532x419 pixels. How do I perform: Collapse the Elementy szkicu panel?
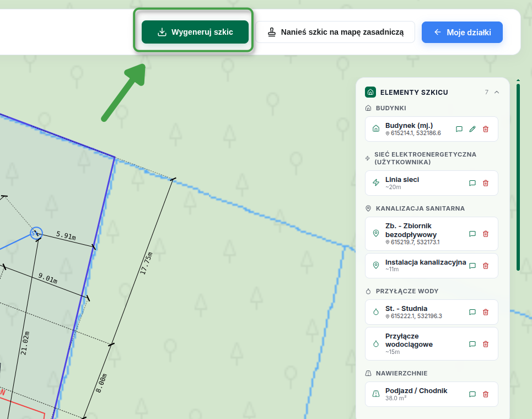click(x=497, y=92)
